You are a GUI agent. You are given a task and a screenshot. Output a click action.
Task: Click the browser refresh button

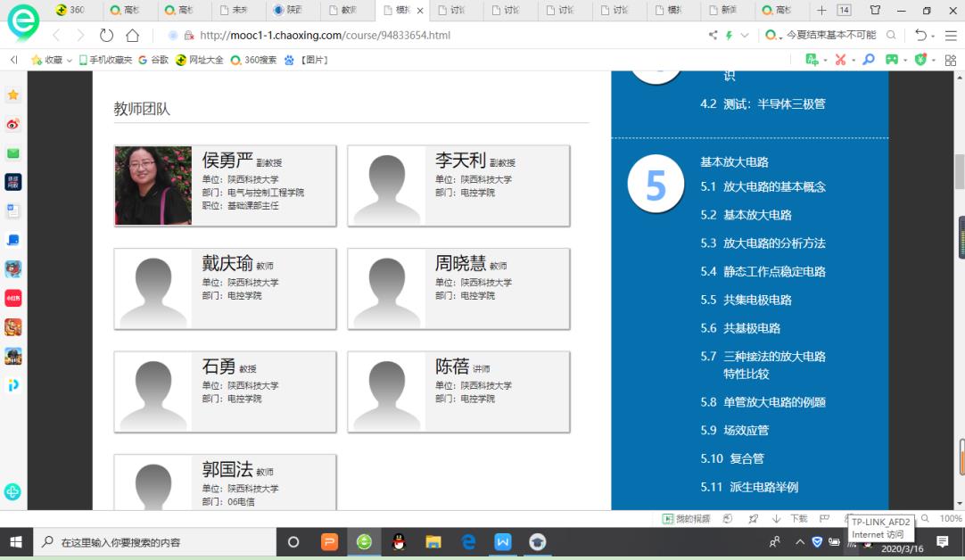pyautogui.click(x=106, y=36)
